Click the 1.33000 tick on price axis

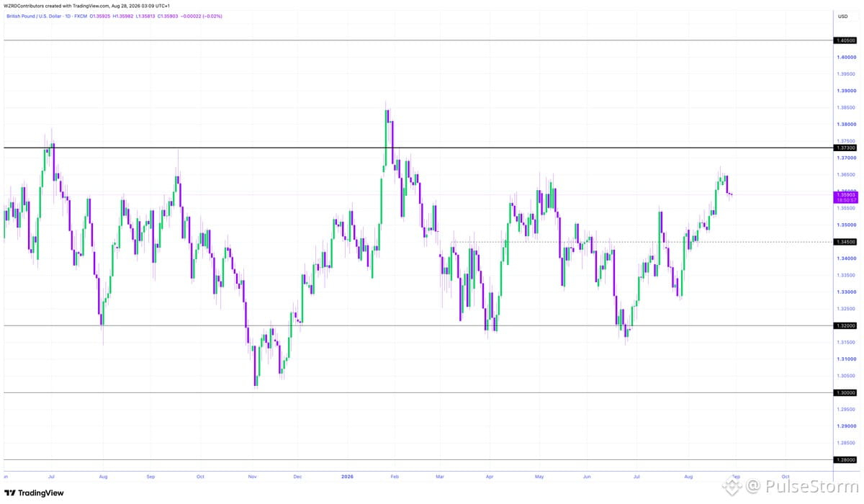[845, 292]
